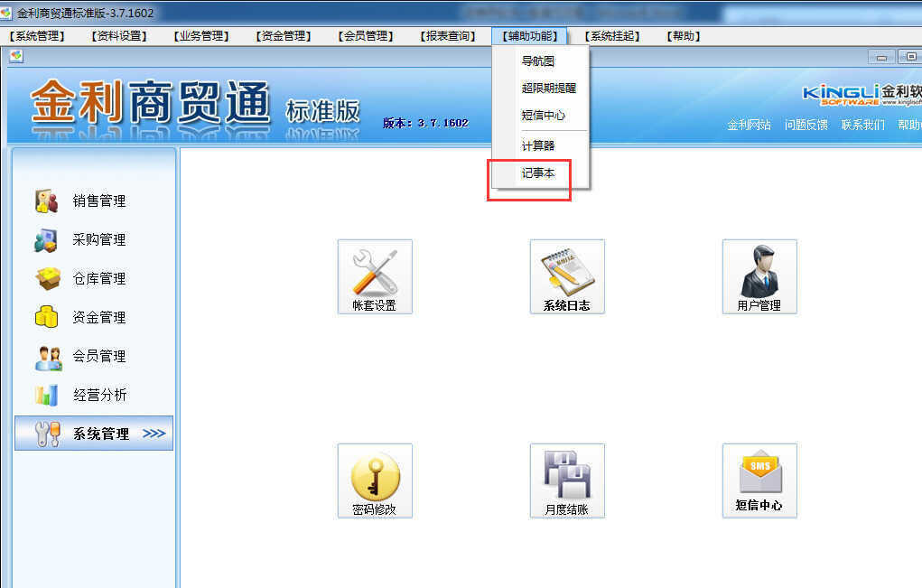Open the 【系统挂起】 menu
Image resolution: width=922 pixels, height=588 pixels.
point(612,36)
